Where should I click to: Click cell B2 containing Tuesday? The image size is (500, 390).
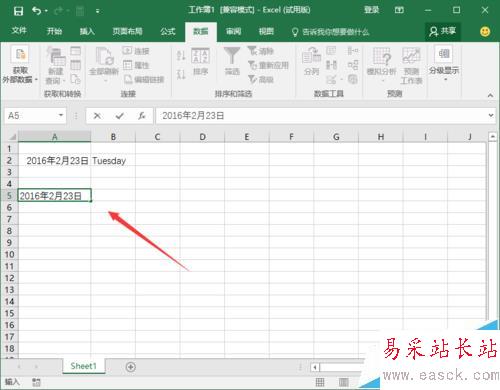pos(113,161)
